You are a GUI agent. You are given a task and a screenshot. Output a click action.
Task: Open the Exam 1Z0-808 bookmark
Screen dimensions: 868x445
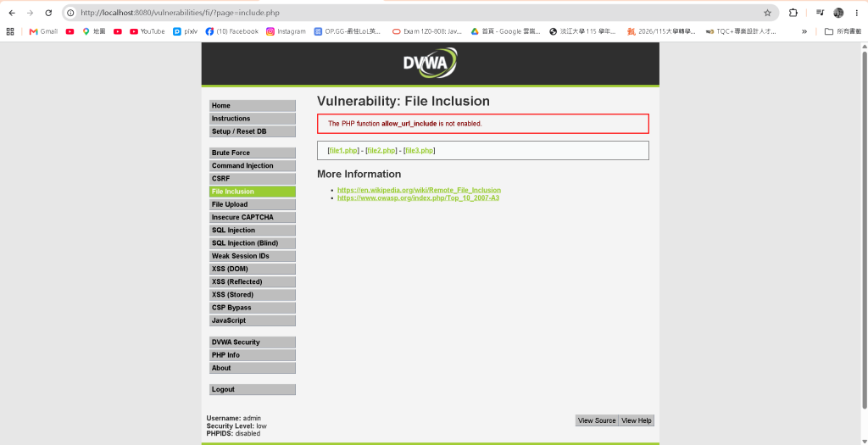pyautogui.click(x=427, y=31)
